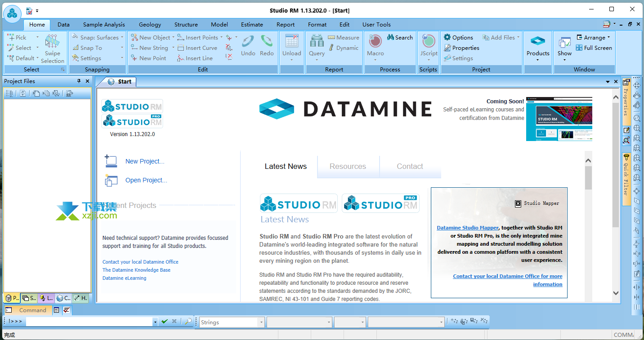Click the Macro record icon
Viewport: 644px width, 340px height.
375,41
